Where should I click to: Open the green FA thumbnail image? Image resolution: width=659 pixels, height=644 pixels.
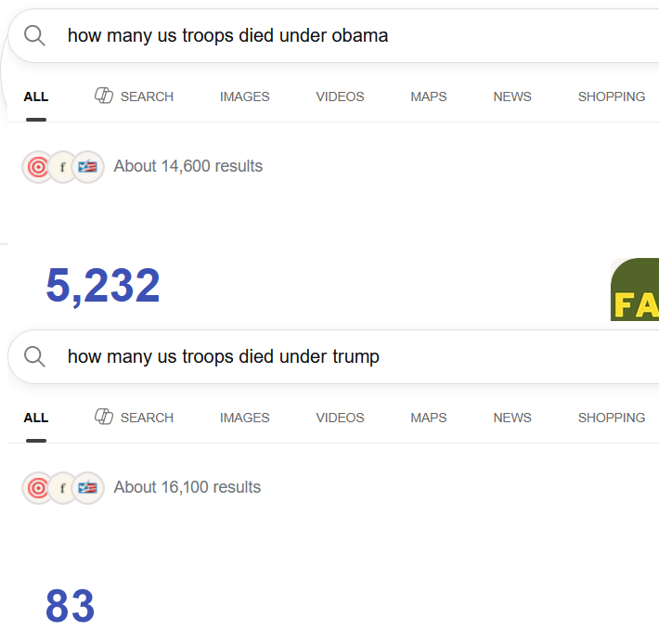pos(635,290)
